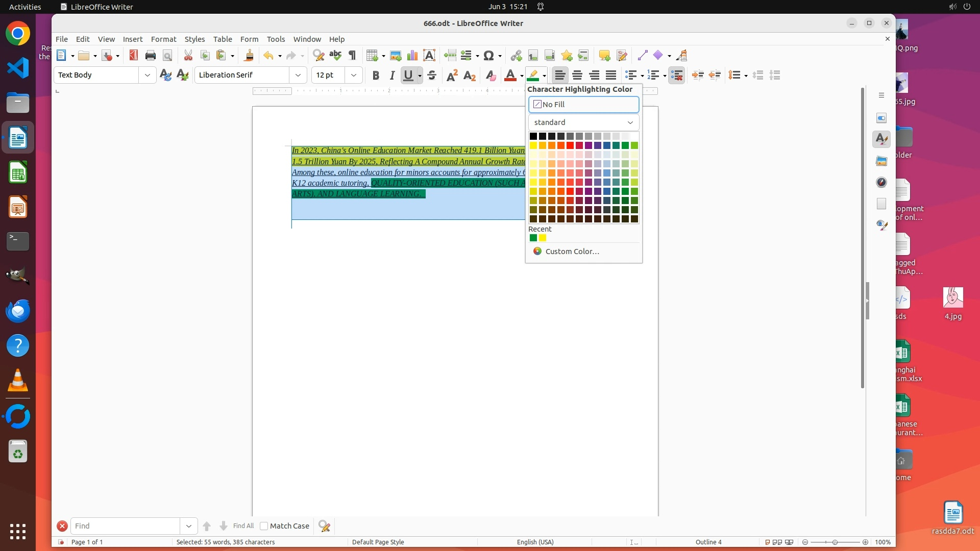This screenshot has height=551, width=980.
Task: Open Custom Color dialog
Action: (572, 252)
